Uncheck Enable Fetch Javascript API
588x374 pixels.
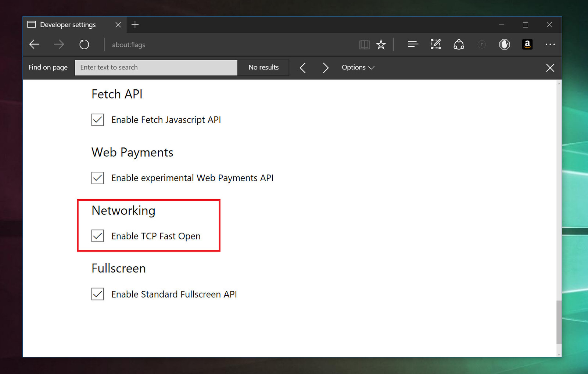pos(97,120)
